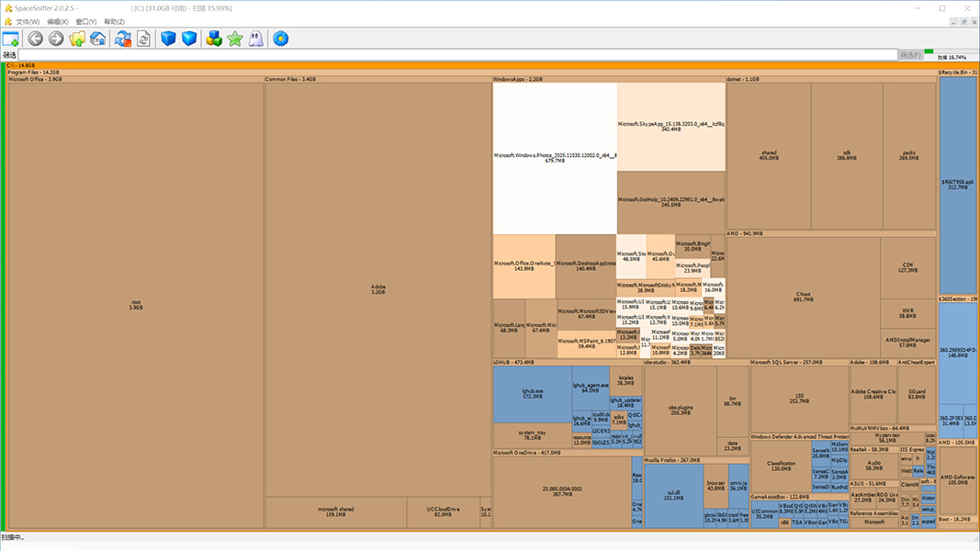The height and width of the screenshot is (551, 980).
Task: Select the Adobe 3.2GB block
Action: (378, 289)
